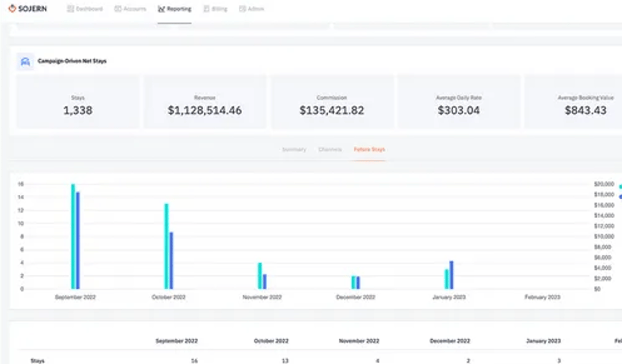
Task: Click the Campaign-Driven Net Stays heading
Action: click(x=72, y=61)
